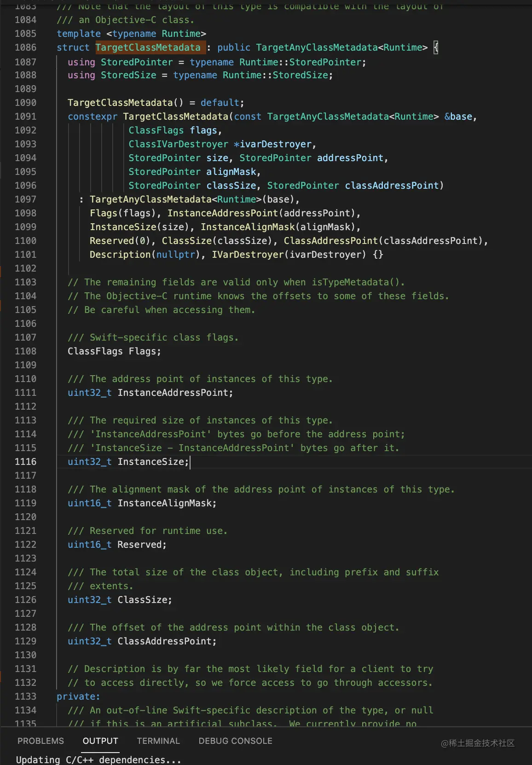Click 'Swift-specific class flags' comment
This screenshot has height=765, width=532.
click(153, 337)
